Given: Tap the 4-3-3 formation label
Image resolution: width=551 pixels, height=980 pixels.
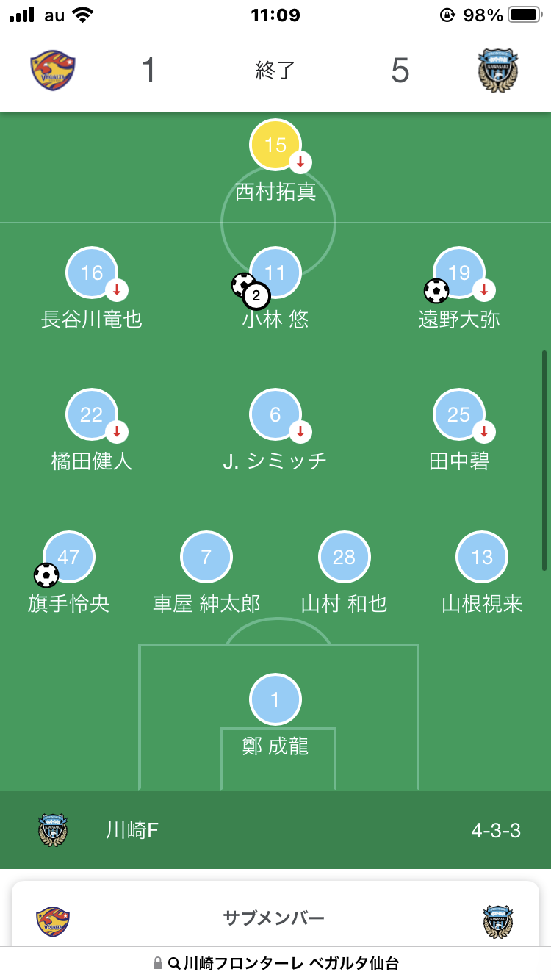Looking at the screenshot, I should coord(496,831).
